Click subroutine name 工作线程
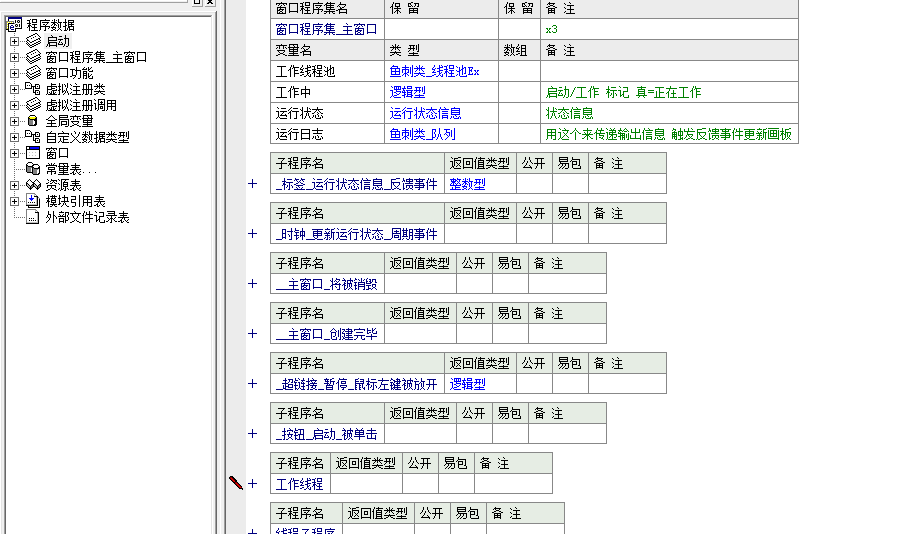The width and height of the screenshot is (911, 534). 299,484
